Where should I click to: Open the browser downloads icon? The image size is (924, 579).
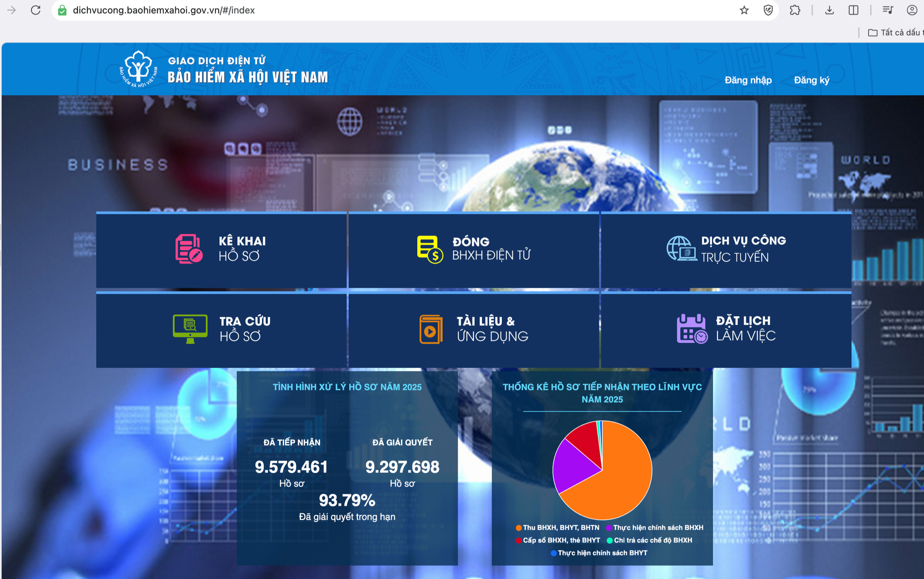click(829, 10)
